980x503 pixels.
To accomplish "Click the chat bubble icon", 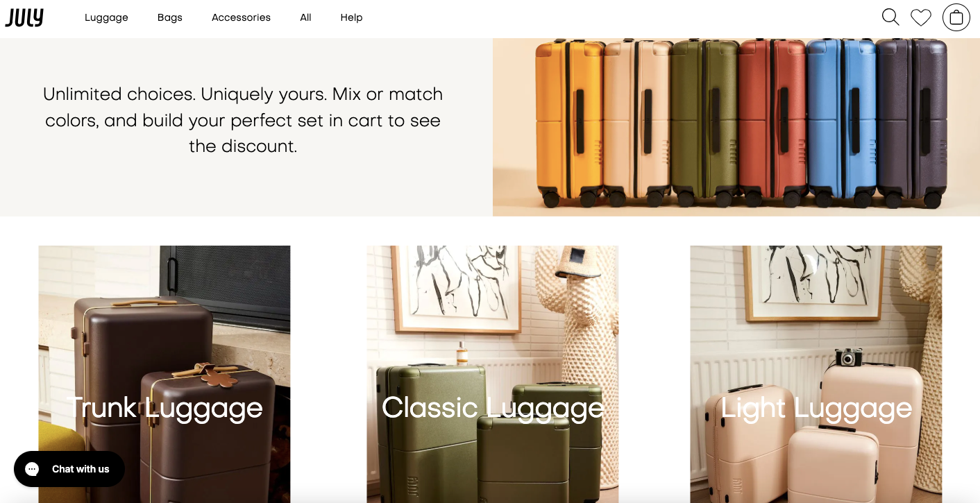I will point(32,469).
